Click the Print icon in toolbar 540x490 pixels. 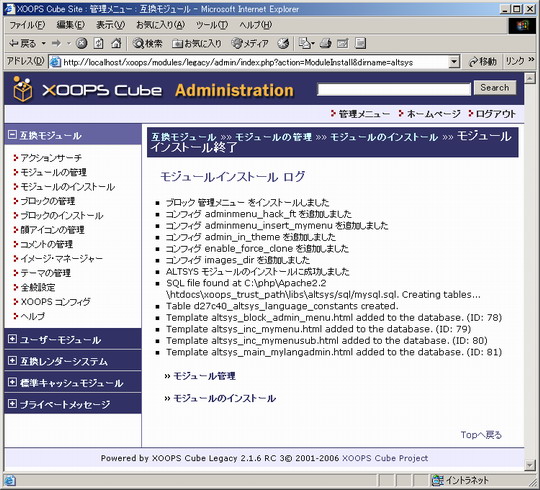pos(325,43)
